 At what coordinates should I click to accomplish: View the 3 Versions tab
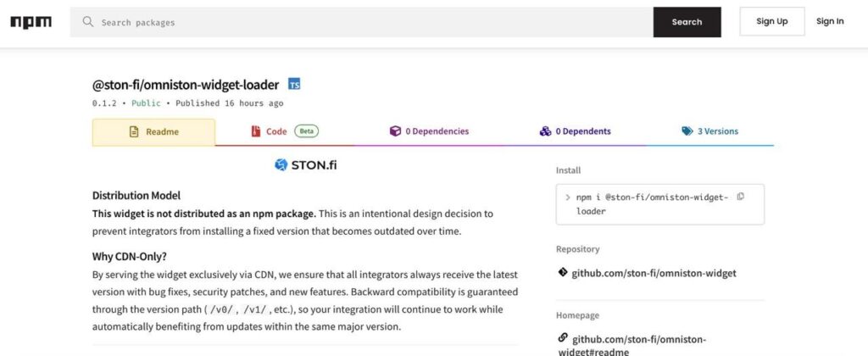[710, 131]
